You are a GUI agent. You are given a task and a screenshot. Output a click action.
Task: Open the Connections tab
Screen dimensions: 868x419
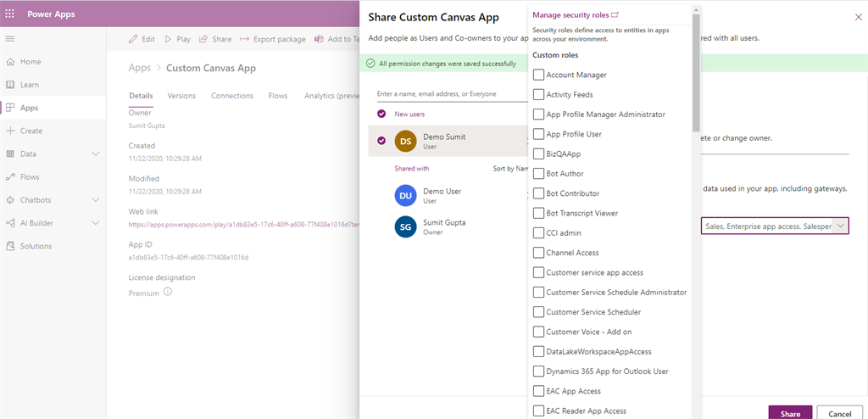tap(232, 96)
